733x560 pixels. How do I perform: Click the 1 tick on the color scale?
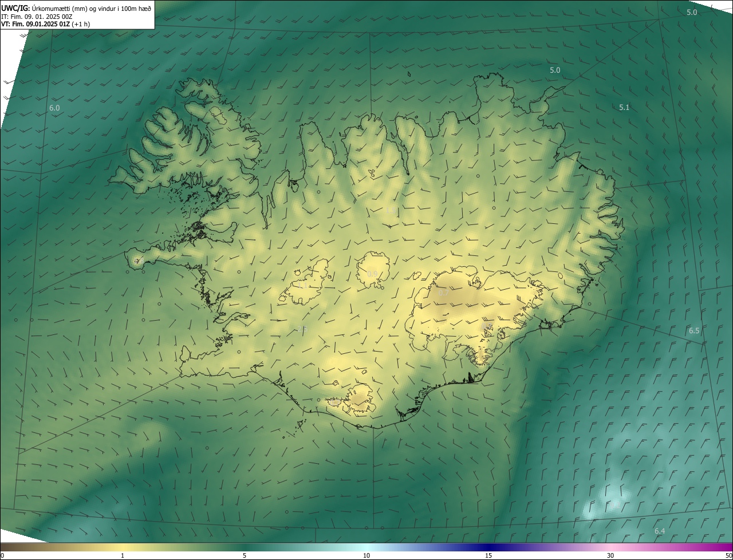pos(123,555)
